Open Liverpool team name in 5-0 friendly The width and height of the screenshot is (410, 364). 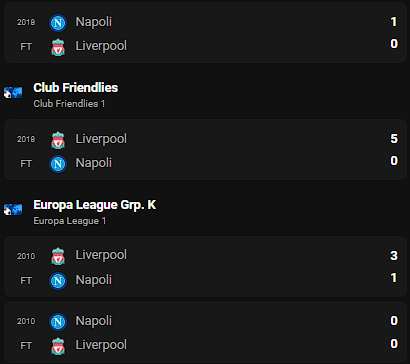click(101, 139)
